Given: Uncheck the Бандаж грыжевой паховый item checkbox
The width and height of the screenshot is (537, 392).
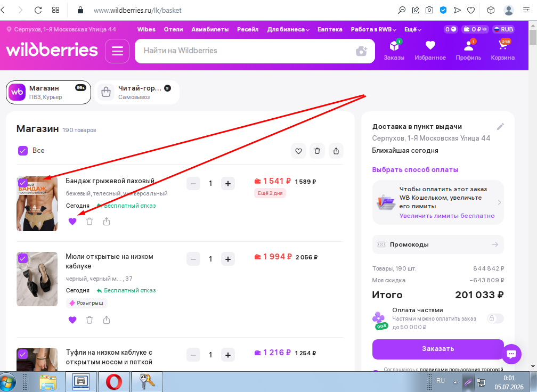Looking at the screenshot, I should tap(22, 183).
